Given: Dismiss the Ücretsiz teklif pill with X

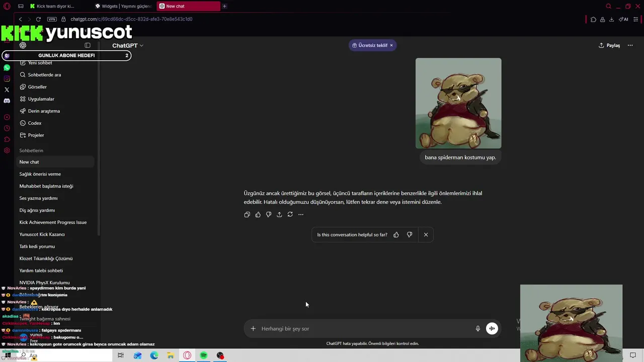Looking at the screenshot, I should click(x=391, y=45).
